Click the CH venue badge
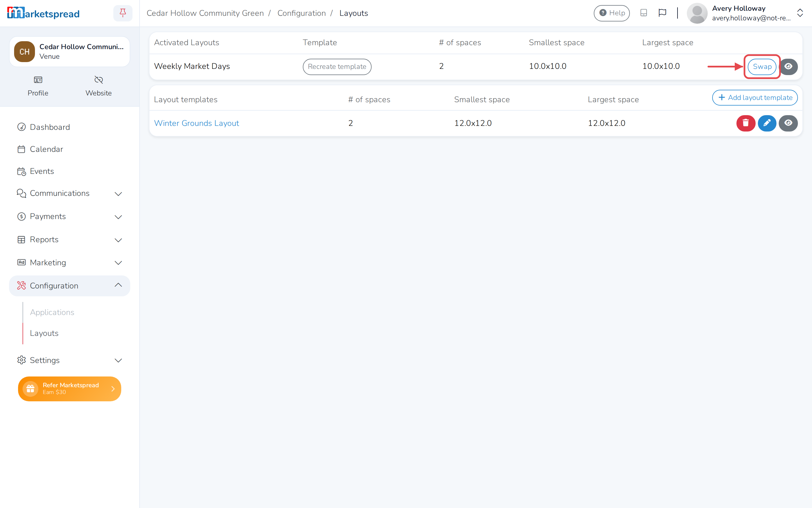812x508 pixels. [x=25, y=52]
